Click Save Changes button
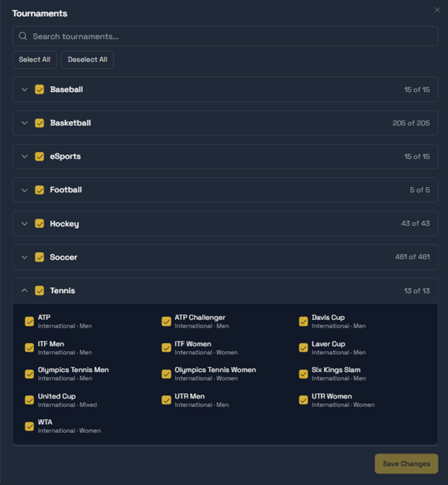The width and height of the screenshot is (448, 485). point(406,464)
